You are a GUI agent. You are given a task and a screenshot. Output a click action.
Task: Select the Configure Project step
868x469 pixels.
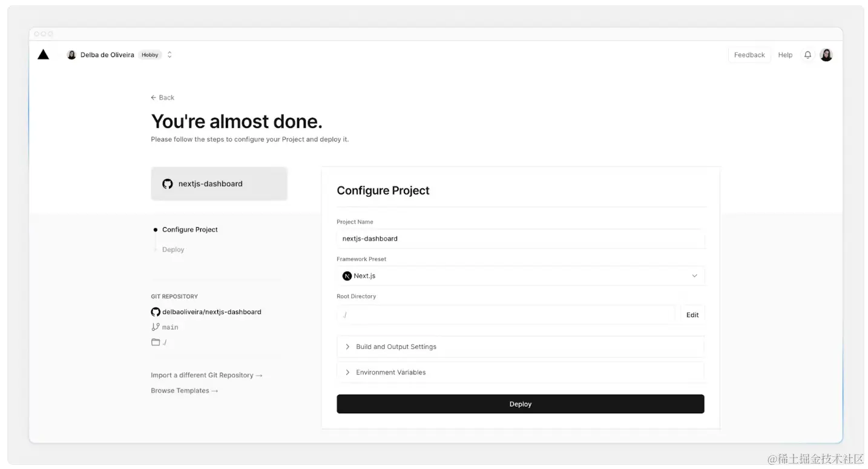click(189, 230)
